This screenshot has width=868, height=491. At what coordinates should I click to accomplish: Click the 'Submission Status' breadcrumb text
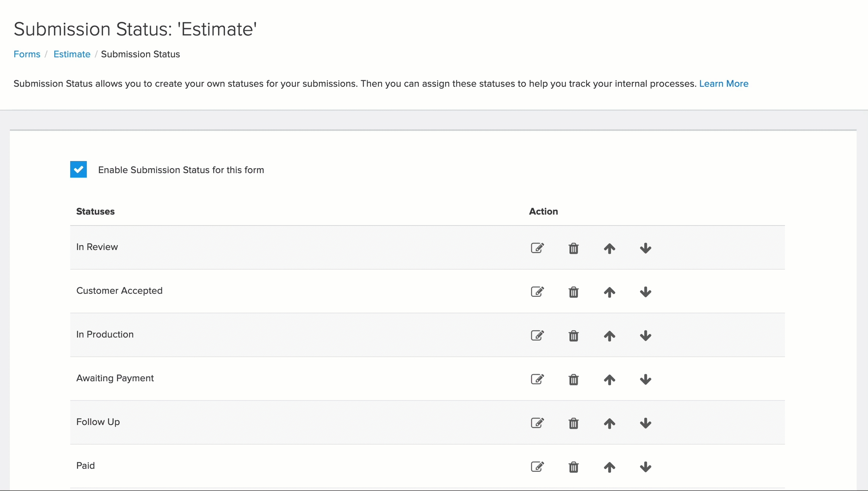click(140, 54)
